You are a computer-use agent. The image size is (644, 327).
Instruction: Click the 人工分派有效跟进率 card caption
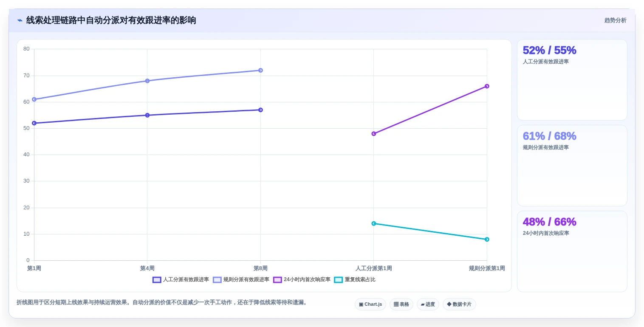coord(545,62)
